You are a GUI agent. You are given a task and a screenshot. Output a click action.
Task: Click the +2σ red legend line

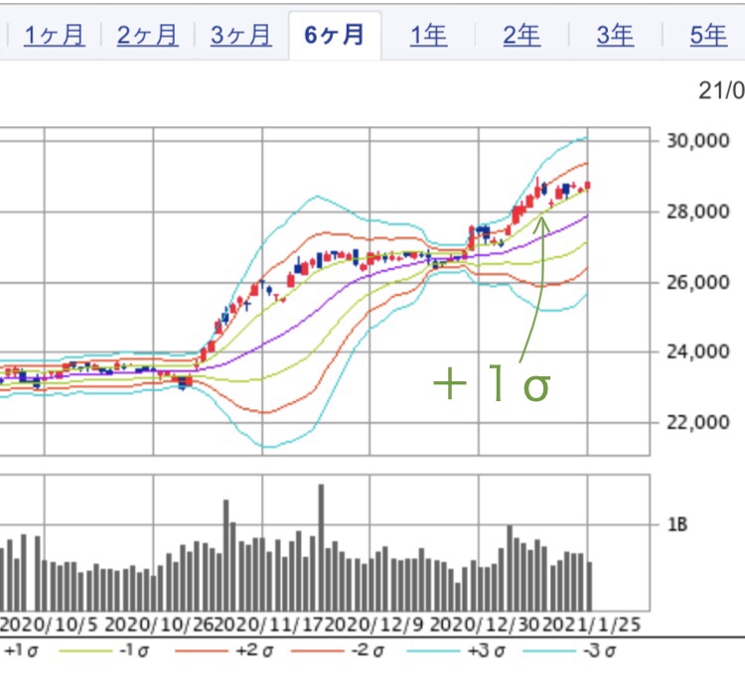202,650
